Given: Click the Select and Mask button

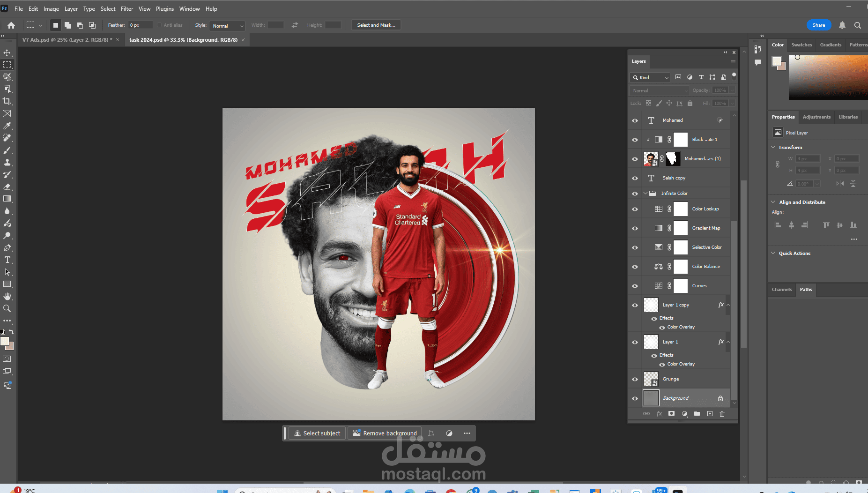Looking at the screenshot, I should (376, 25).
